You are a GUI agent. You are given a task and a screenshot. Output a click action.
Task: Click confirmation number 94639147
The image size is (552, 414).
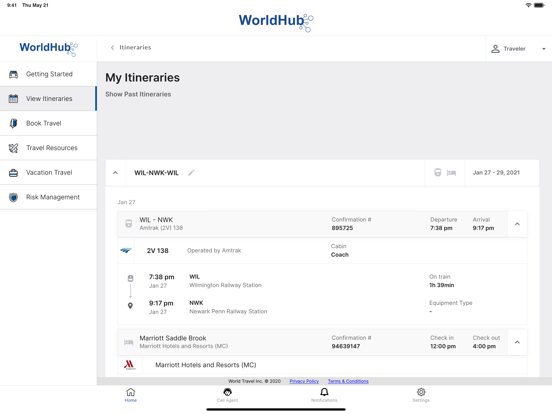click(x=346, y=346)
